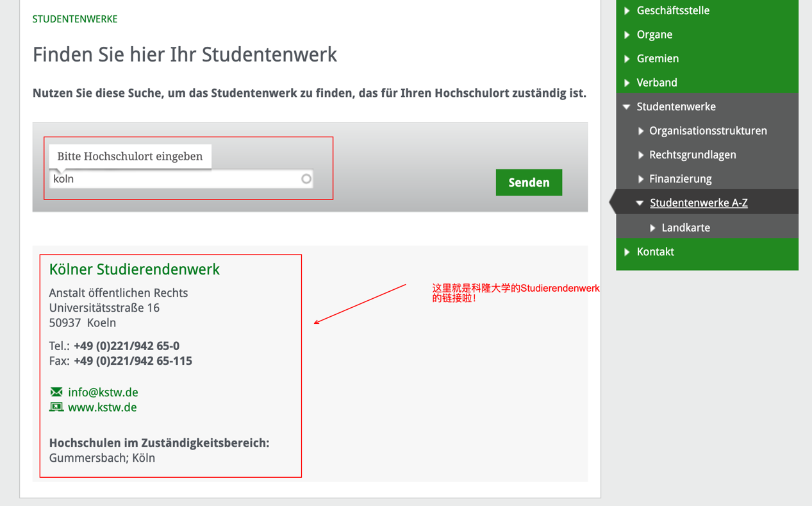
Task: Click the address line Universitätsstraße 16
Action: point(104,308)
